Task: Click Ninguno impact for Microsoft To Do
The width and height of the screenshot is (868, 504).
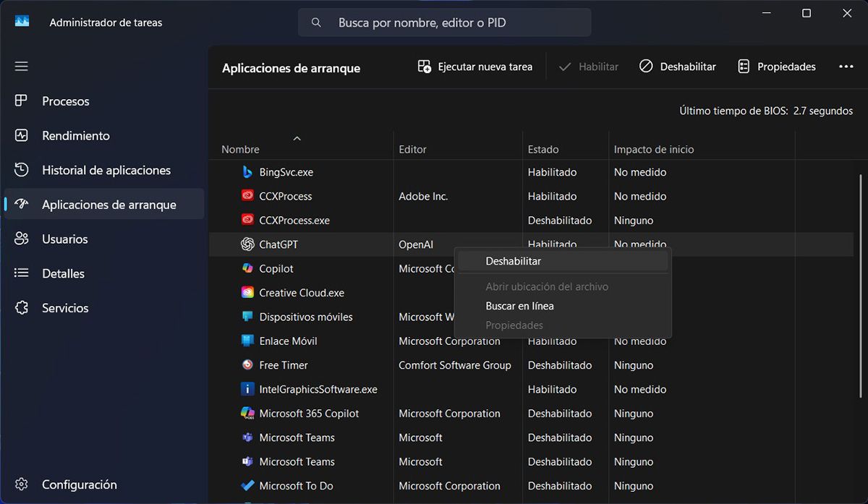Action: (x=634, y=486)
